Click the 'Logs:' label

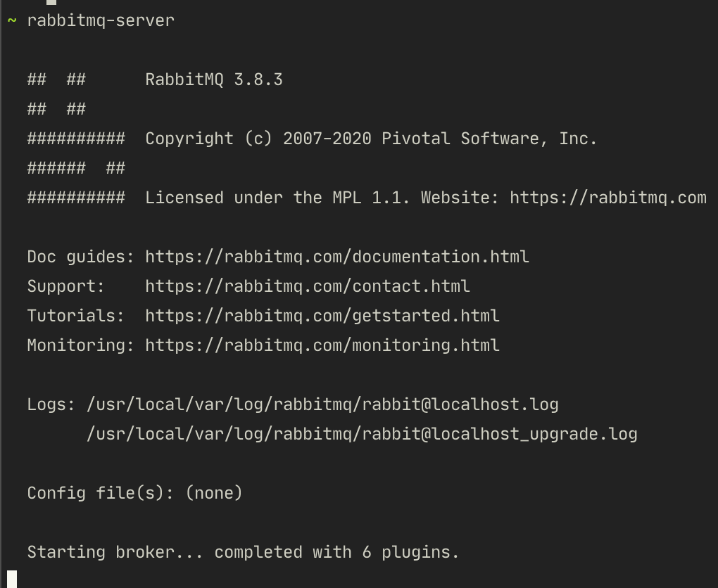coord(51,404)
